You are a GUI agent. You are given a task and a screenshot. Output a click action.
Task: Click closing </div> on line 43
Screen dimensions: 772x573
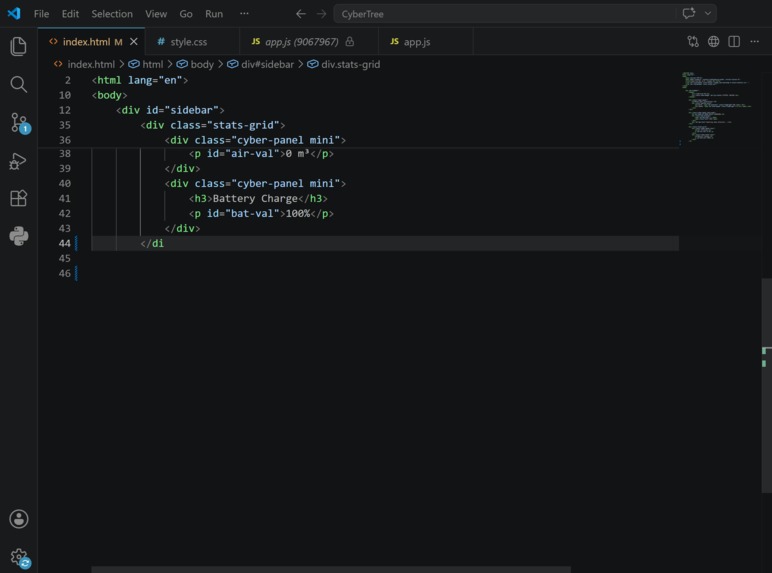[x=182, y=228]
